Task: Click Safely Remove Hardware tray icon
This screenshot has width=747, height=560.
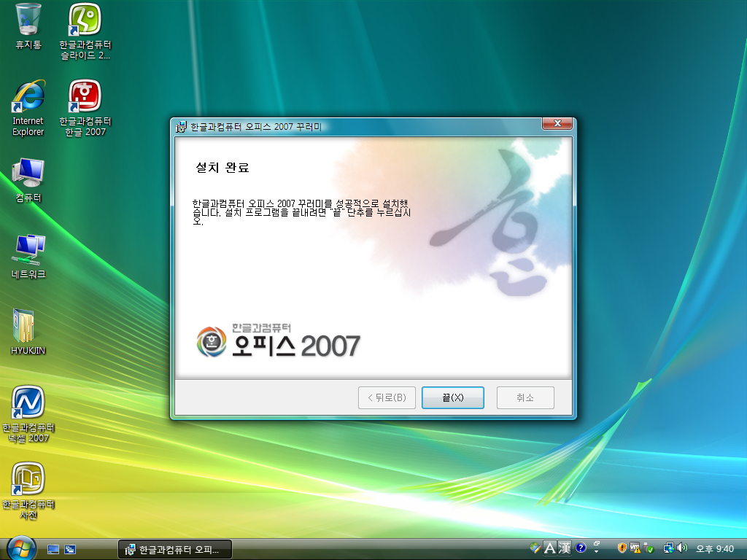Action: click(x=648, y=548)
